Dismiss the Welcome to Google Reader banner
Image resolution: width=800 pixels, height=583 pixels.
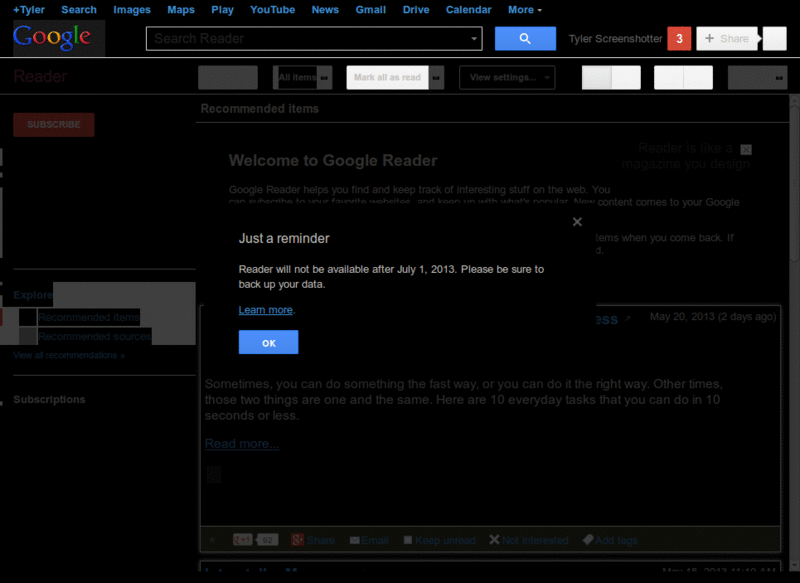(x=746, y=149)
